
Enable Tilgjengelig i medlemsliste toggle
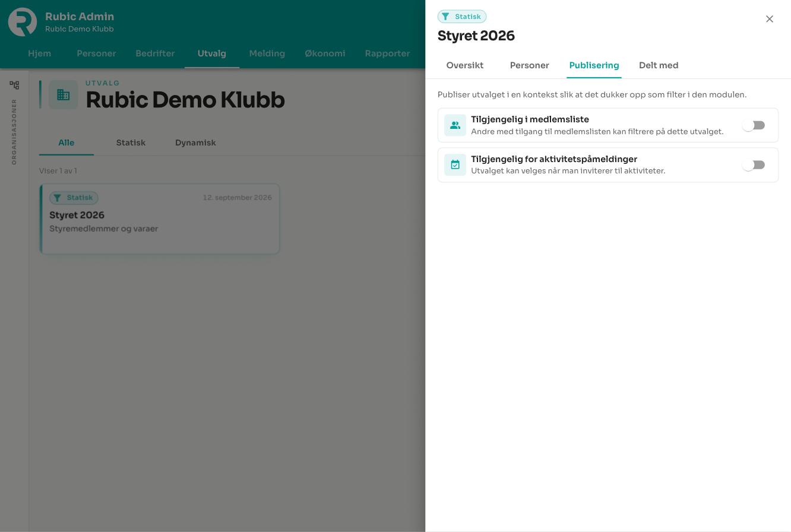click(x=754, y=125)
